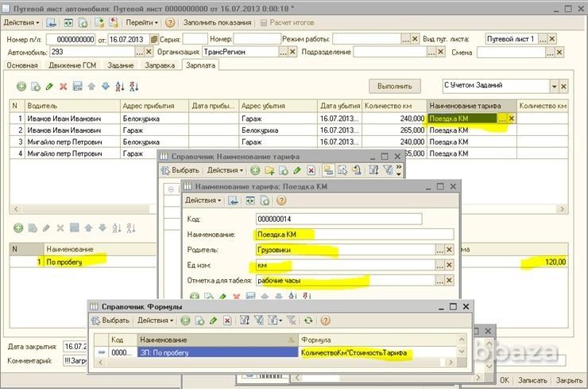This screenshot has width=588, height=389.
Task: Open the Действия dropdown in main toolbar
Action: (21, 23)
